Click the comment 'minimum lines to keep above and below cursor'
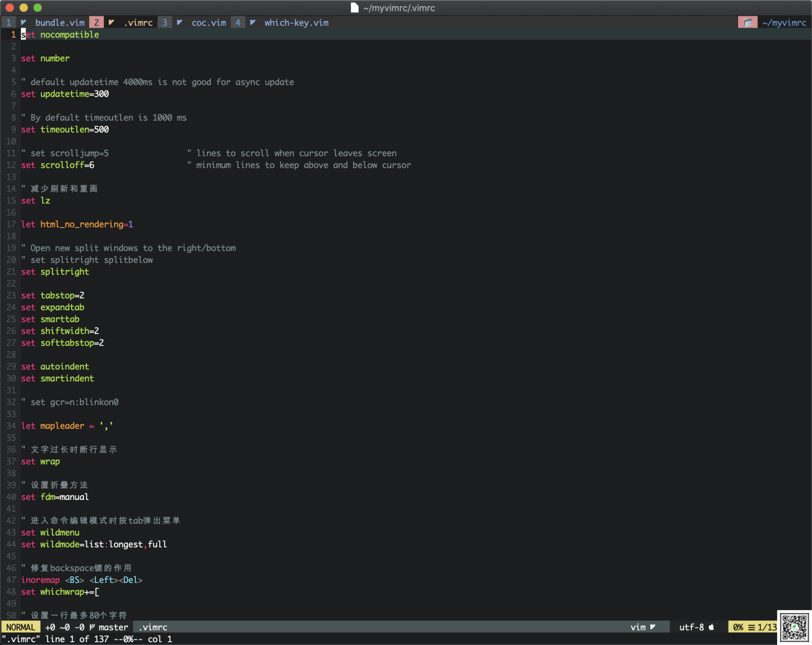Screen dimensions: 812x645 pos(304,165)
